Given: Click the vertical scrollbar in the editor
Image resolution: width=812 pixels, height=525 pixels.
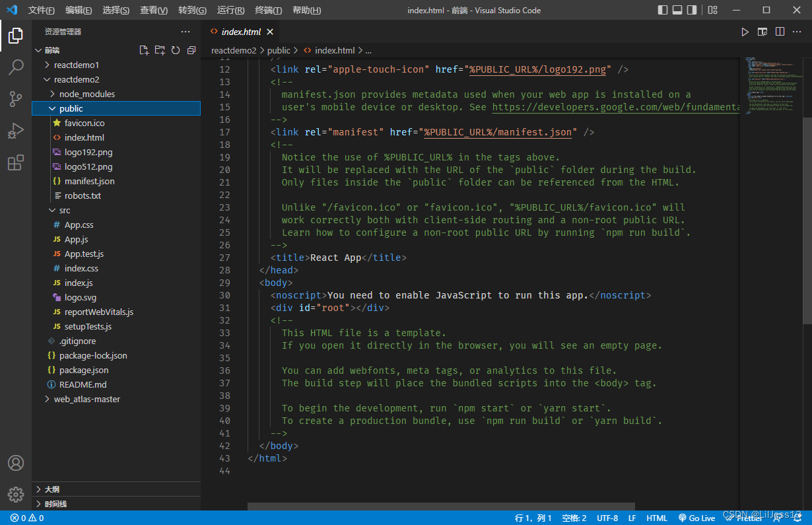Looking at the screenshot, I should click(x=807, y=218).
